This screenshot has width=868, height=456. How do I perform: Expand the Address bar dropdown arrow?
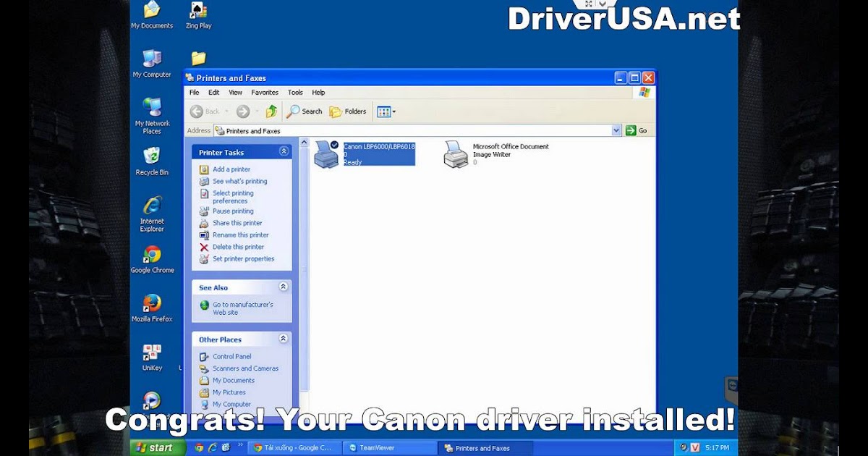click(x=616, y=130)
